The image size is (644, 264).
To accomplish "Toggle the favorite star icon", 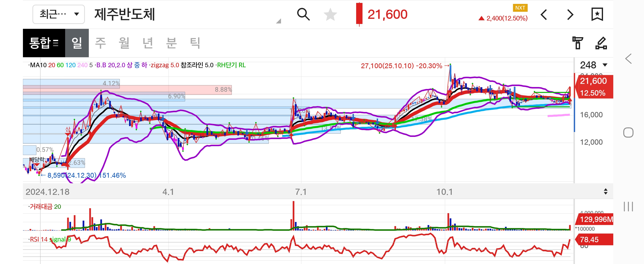I will coord(330,14).
